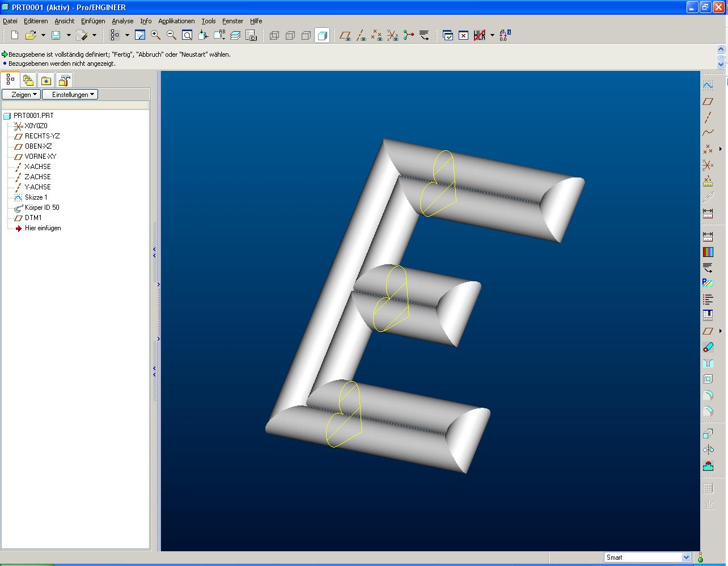Screen dimensions: 728x566
Task: Open the striped color palette icon
Action: [x=708, y=251]
